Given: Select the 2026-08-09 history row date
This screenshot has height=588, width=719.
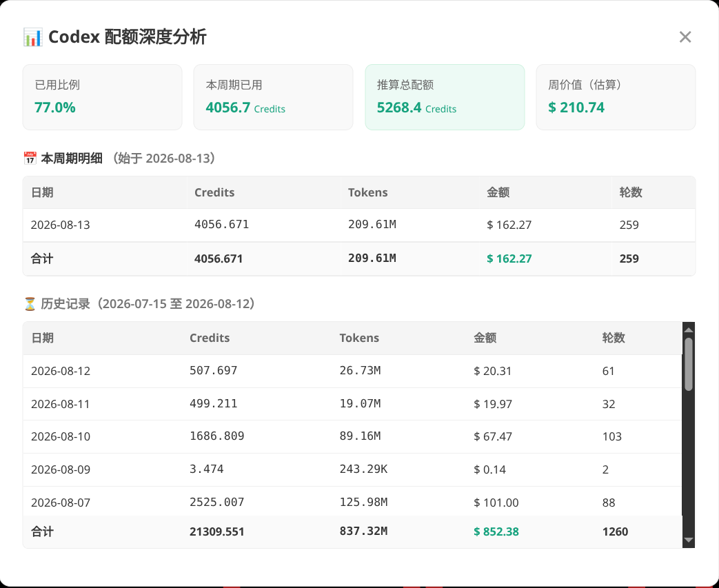Looking at the screenshot, I should pos(61,469).
